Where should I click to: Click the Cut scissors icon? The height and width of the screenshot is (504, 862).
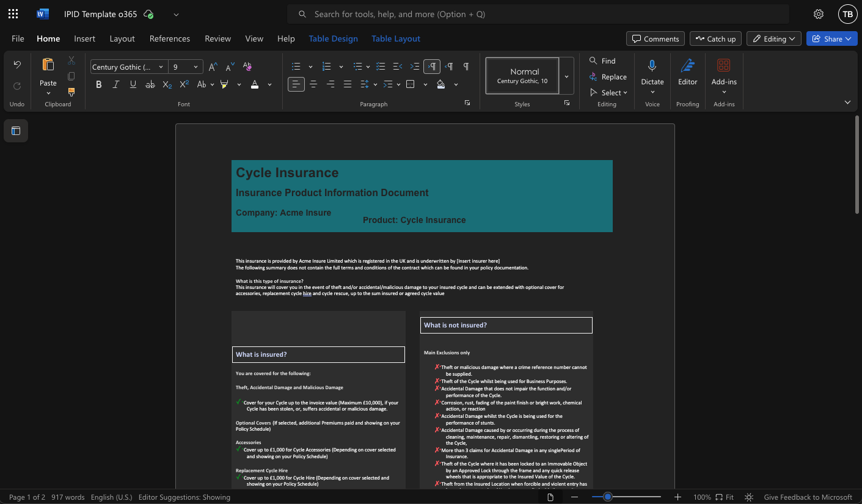pyautogui.click(x=71, y=60)
